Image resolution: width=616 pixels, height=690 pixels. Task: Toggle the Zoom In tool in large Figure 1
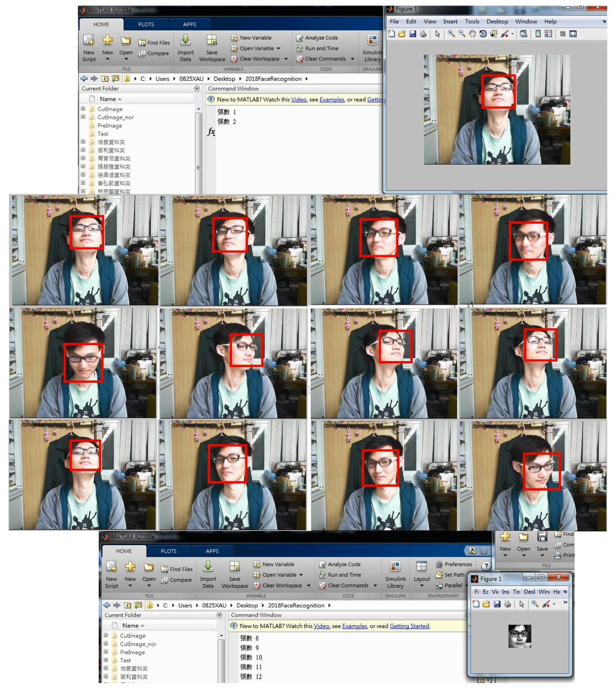pos(451,34)
